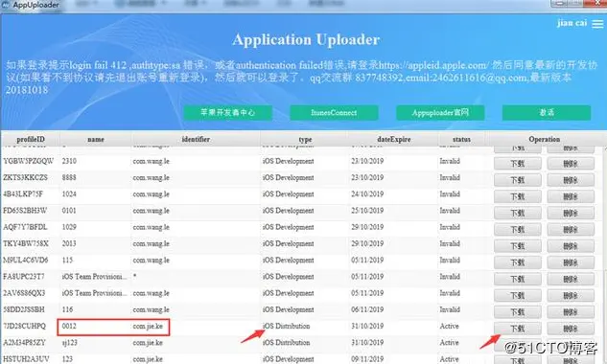
Task: Click Active status in the 0012 row
Action: coord(449,326)
